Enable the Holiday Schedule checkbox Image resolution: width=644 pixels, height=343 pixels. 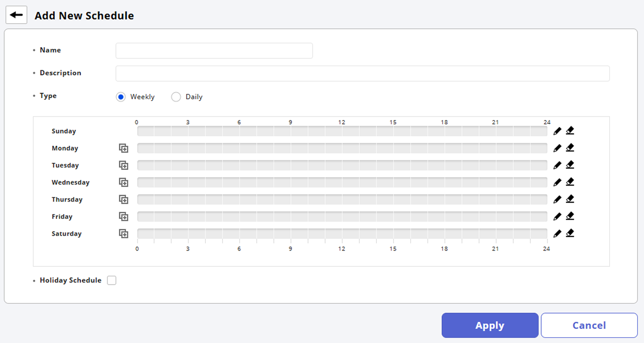coord(112,280)
